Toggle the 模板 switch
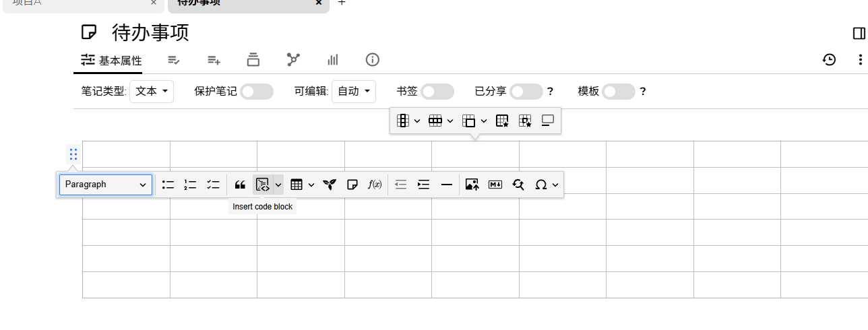 619,92
